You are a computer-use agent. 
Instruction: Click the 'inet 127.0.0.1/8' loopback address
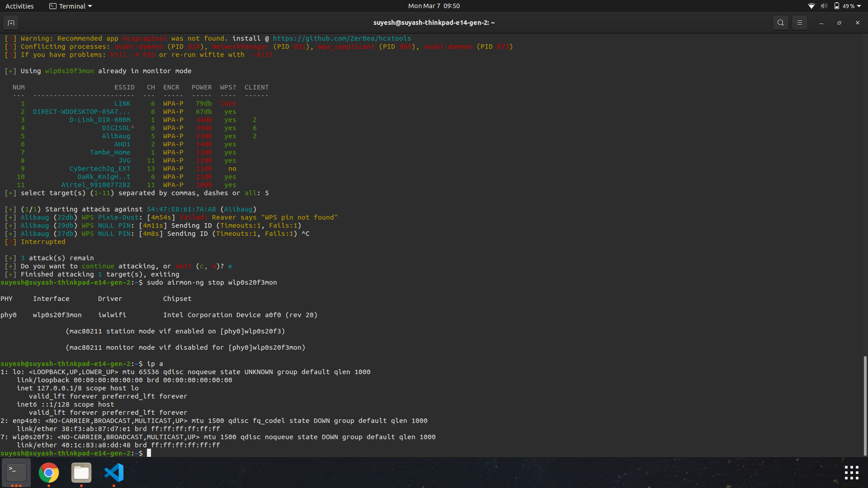coord(49,388)
